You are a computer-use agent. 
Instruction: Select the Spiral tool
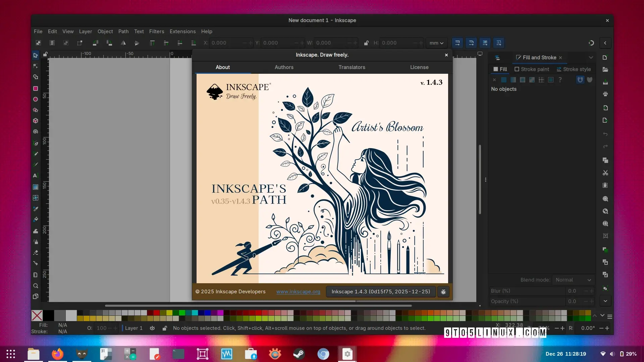[x=35, y=132]
